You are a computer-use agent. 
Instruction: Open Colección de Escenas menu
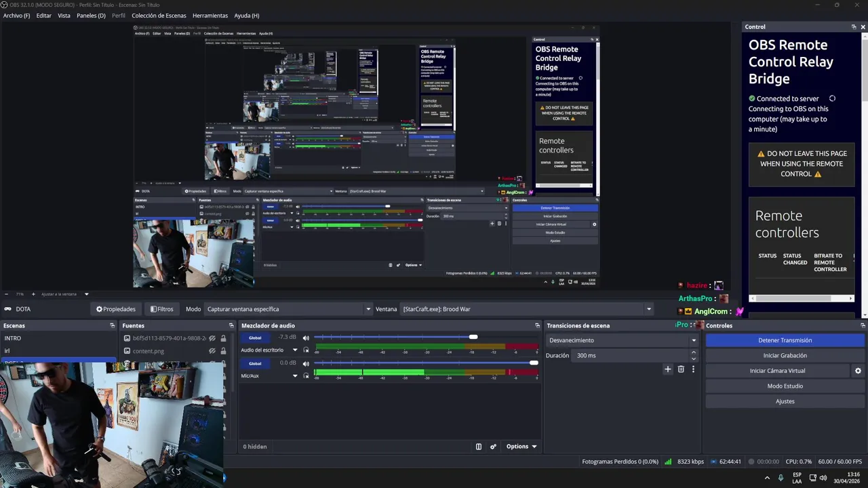pos(159,16)
